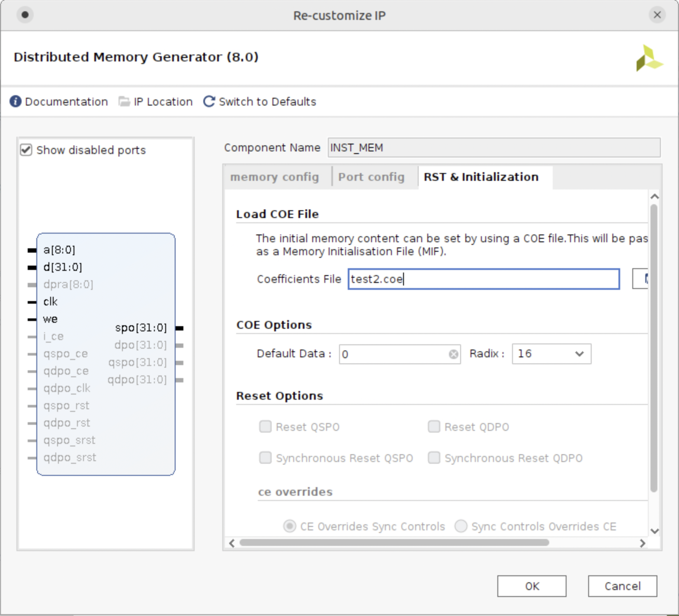Click the window menu dot icon
This screenshot has height=616, width=679.
point(25,15)
